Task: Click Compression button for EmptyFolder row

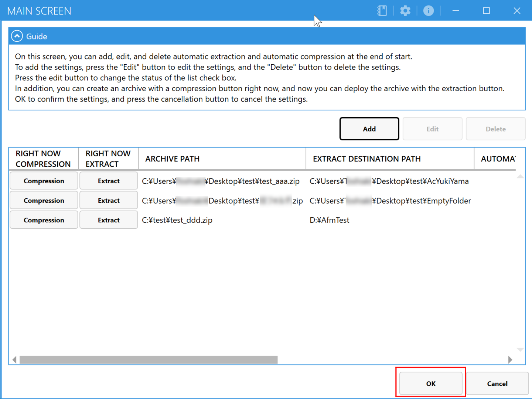Action: click(x=44, y=201)
